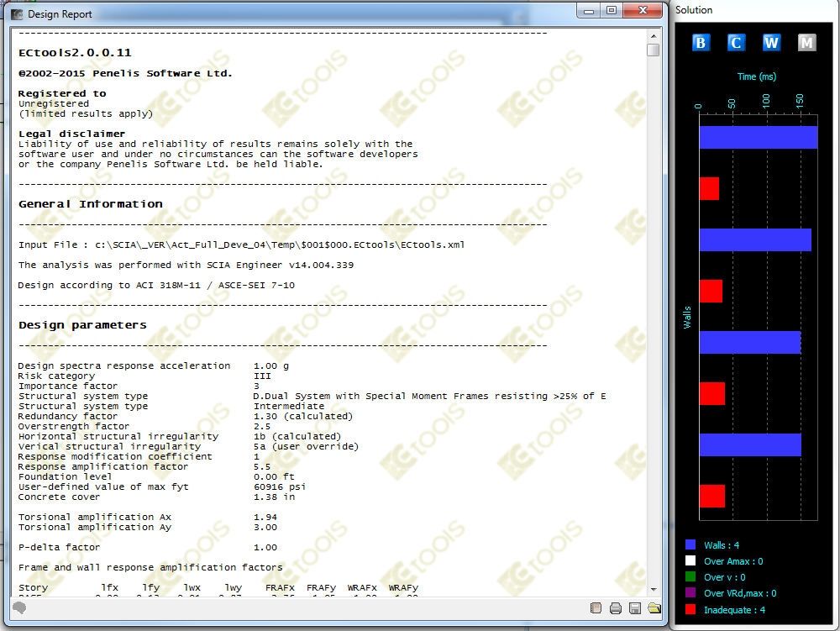Click the 'Intermediate' structural system value

[x=289, y=407]
